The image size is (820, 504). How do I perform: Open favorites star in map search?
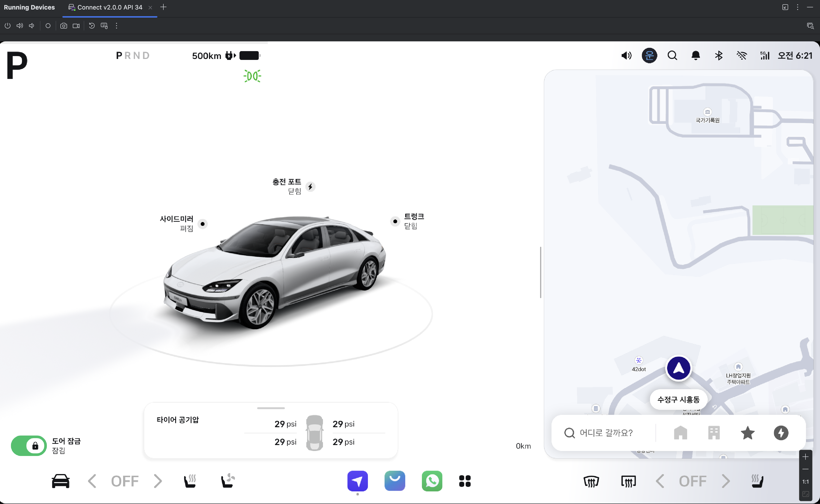click(747, 433)
